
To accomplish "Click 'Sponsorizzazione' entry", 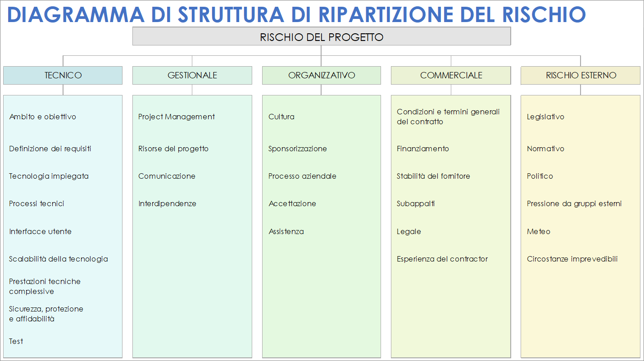I will [x=298, y=149].
